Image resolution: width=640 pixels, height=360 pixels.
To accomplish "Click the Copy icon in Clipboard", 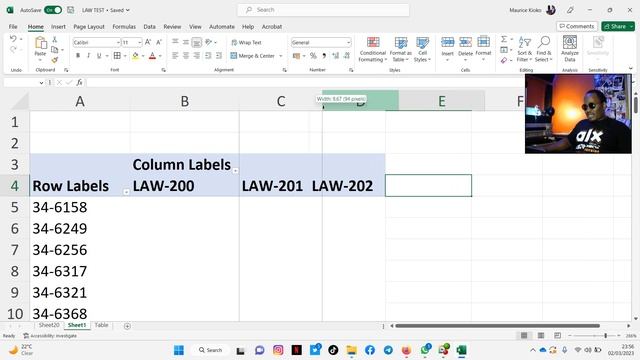I will tap(54, 50).
